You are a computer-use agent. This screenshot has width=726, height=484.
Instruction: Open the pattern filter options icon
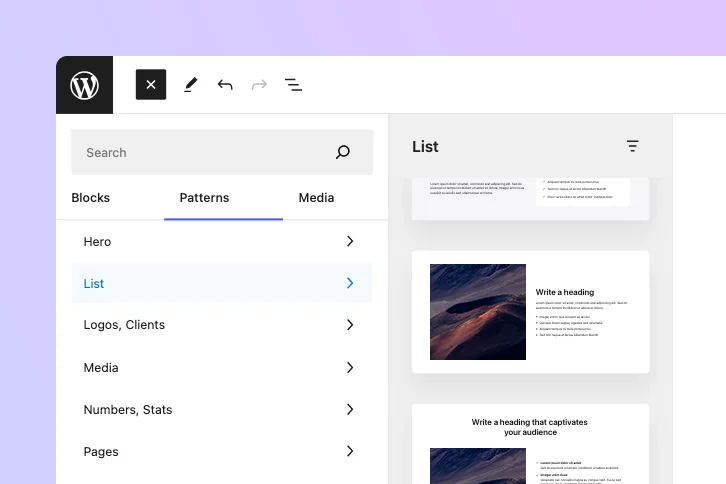[632, 146]
